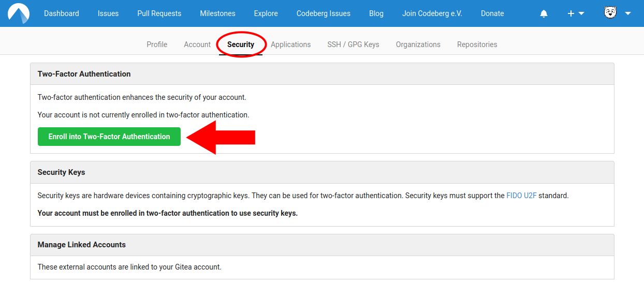Viewport: 644px width, 298px height.
Task: Open the Applications tab
Action: [x=290, y=44]
